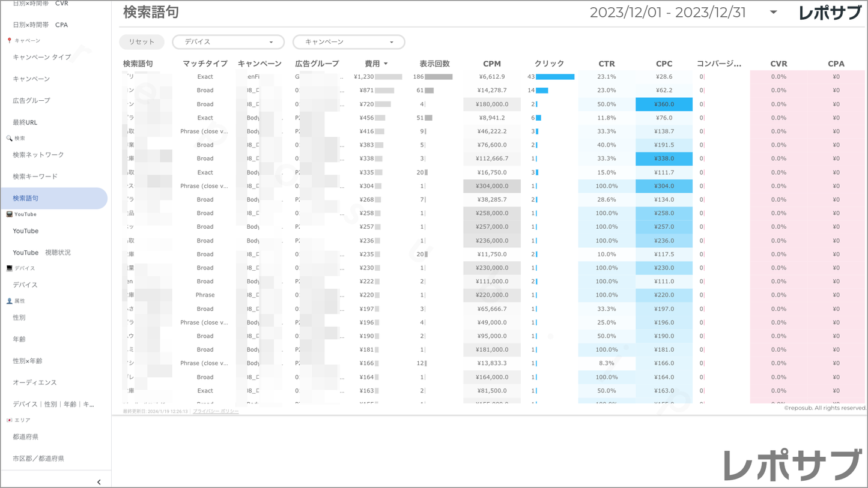The image size is (868, 488).
Task: Click the magnifier icon beside 検索 section
Action: (x=9, y=139)
